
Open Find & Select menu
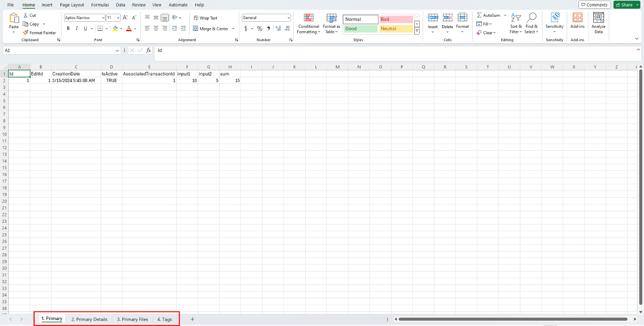[x=531, y=23]
